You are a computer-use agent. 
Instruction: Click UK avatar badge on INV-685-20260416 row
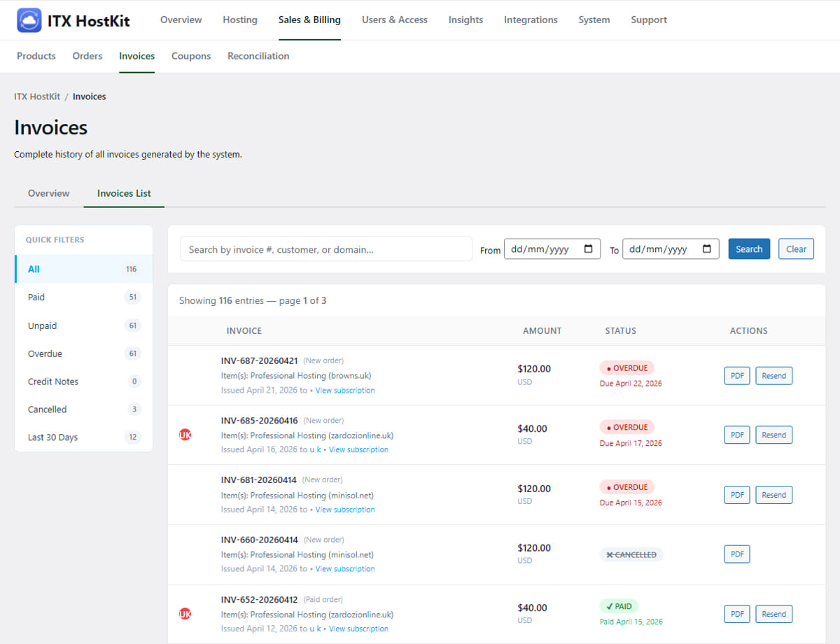(x=185, y=435)
